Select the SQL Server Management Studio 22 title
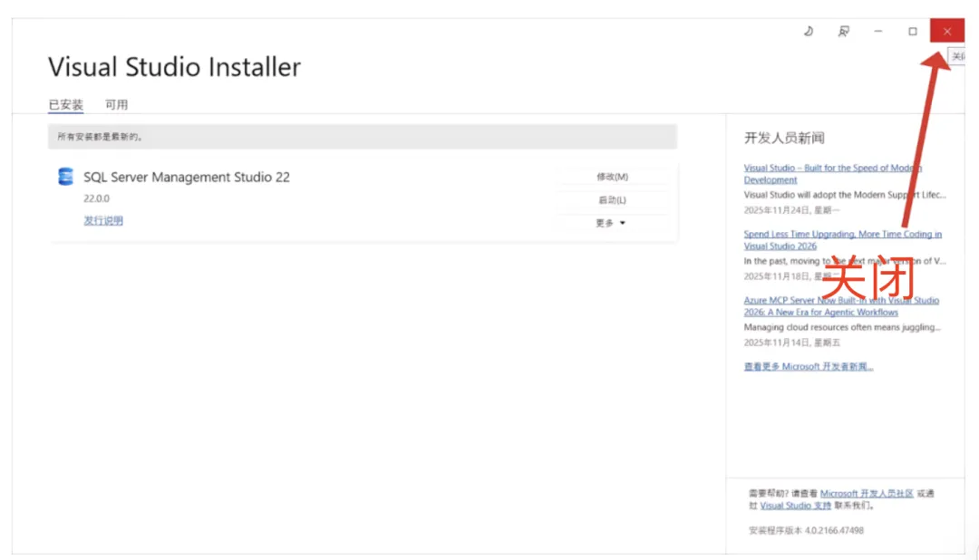The image size is (979, 560). 187,178
